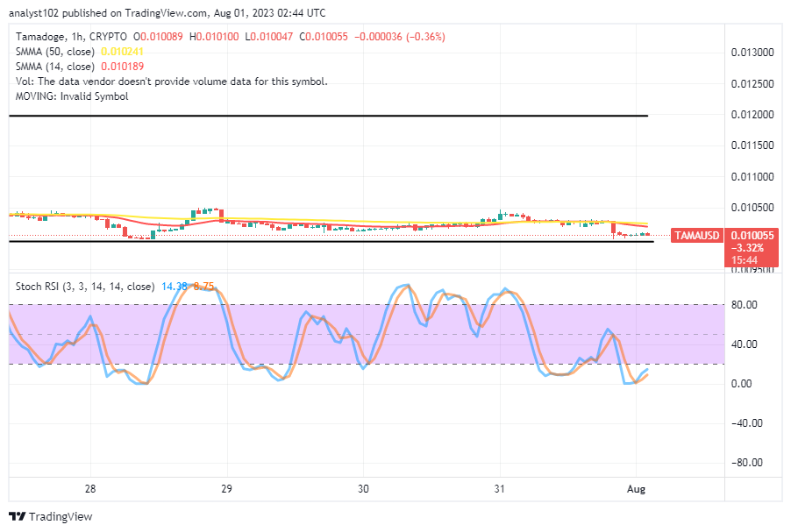Click the yellow SMMA 50 value 0.010241
Image resolution: width=791 pixels, height=532 pixels.
pyautogui.click(x=122, y=52)
